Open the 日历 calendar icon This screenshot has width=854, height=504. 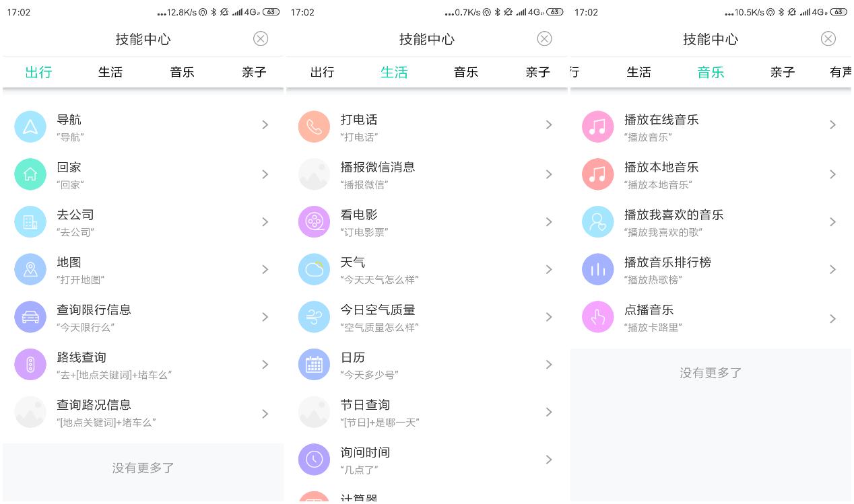coord(314,364)
